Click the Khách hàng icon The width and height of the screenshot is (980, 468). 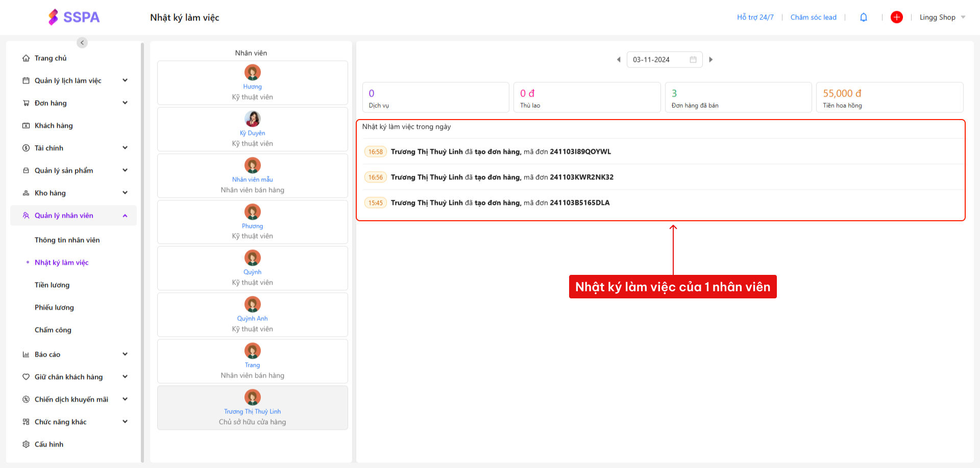(26, 126)
